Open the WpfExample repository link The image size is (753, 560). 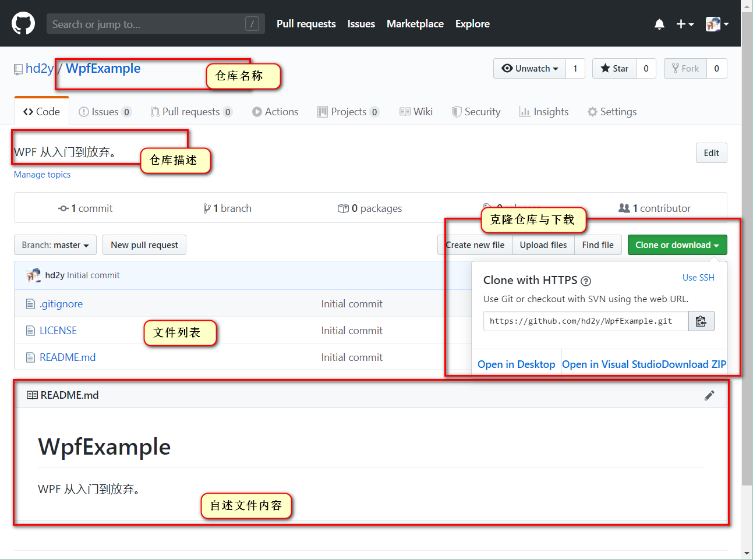(x=103, y=68)
